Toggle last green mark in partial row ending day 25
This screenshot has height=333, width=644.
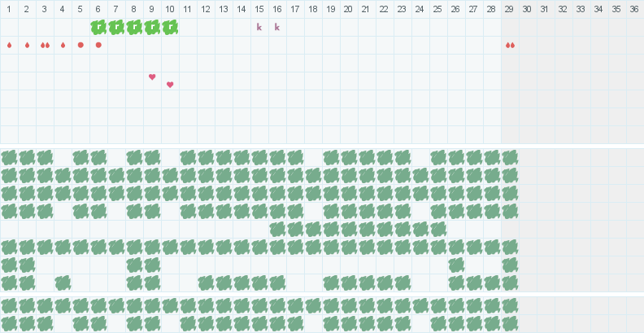[438, 229]
